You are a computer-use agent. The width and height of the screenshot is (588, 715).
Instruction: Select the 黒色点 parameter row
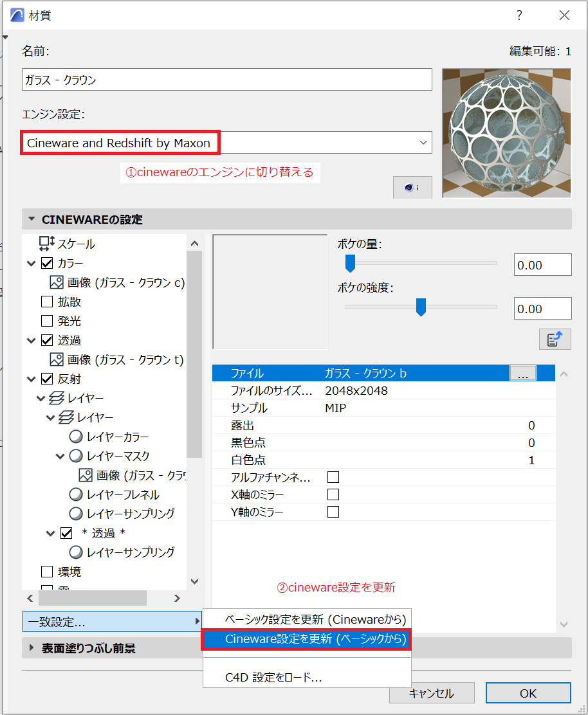[383, 442]
